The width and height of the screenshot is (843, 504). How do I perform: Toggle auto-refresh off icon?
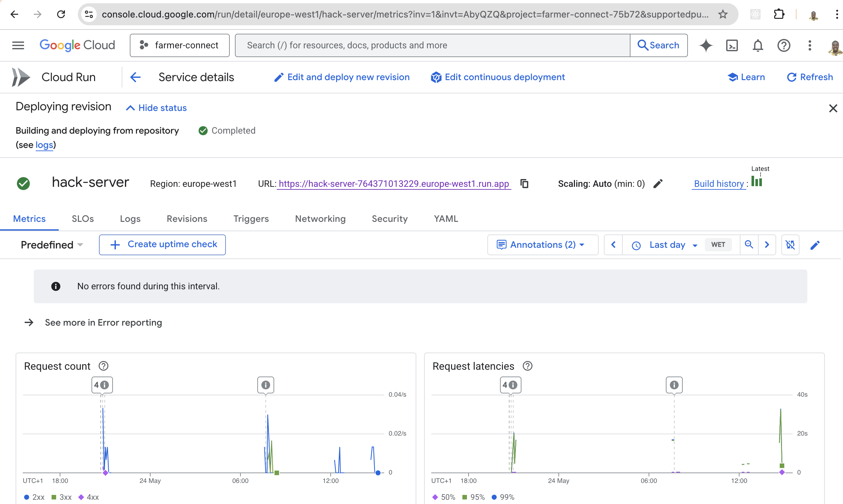[x=790, y=245]
